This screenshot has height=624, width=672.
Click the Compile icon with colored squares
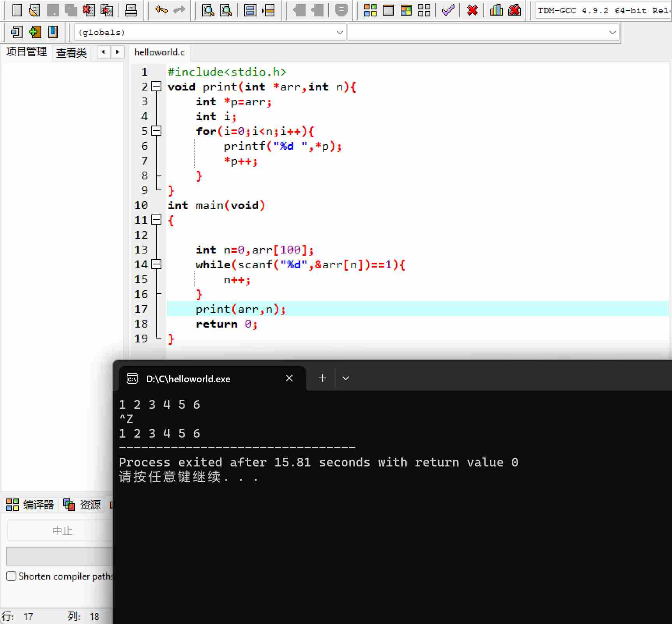(x=370, y=10)
